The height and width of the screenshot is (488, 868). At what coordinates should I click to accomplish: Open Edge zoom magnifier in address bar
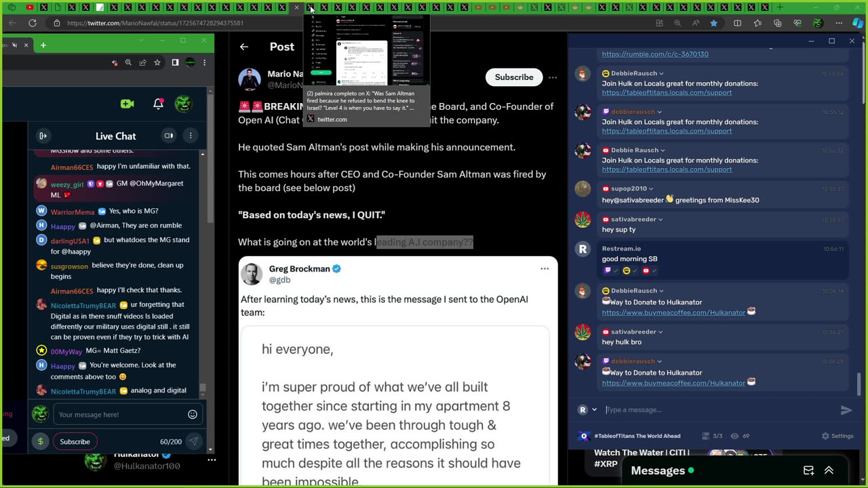[677, 23]
